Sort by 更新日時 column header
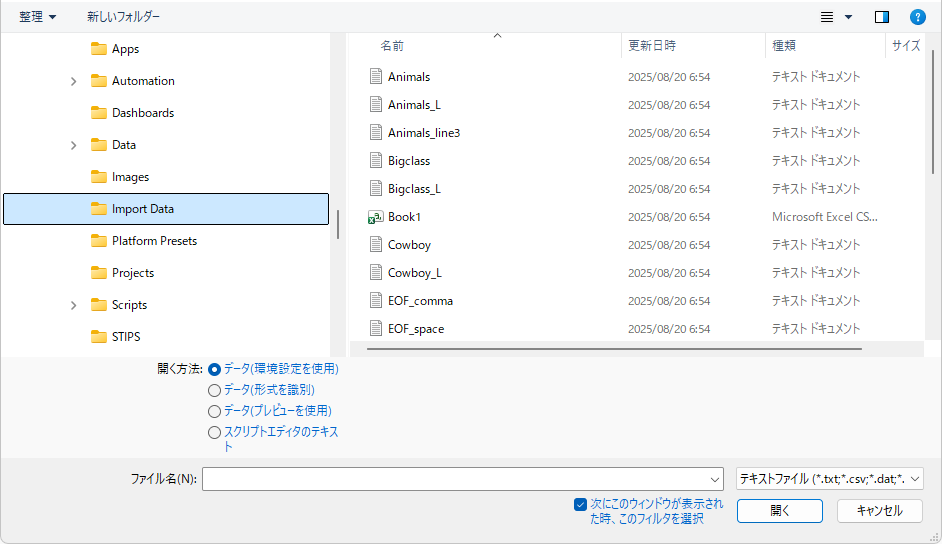The image size is (942, 544). coord(652,46)
